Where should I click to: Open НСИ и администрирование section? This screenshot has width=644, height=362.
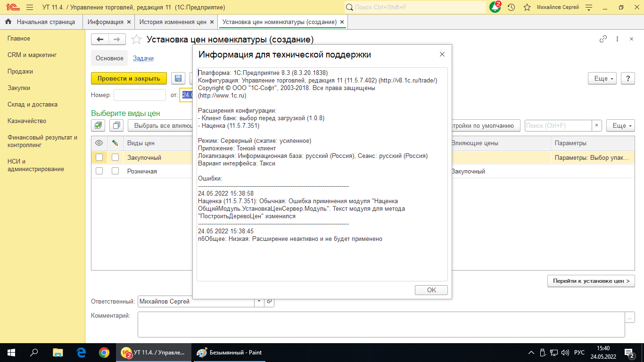point(36,165)
